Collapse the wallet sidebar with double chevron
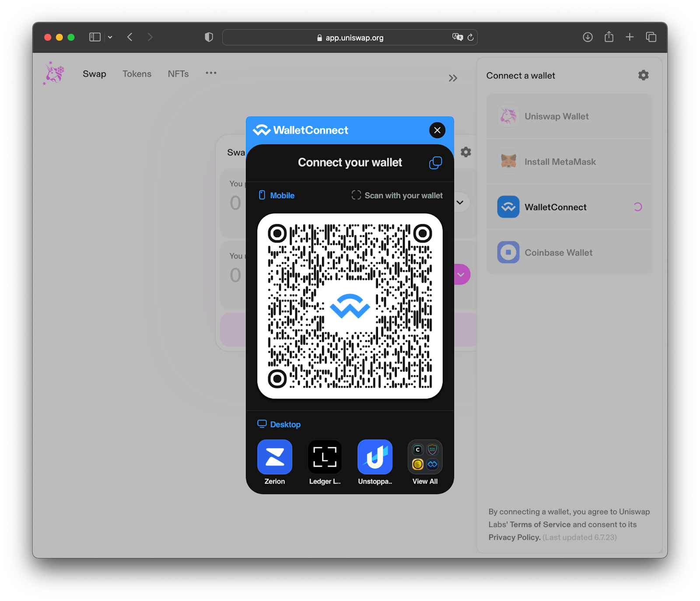700x601 pixels. coord(453,78)
